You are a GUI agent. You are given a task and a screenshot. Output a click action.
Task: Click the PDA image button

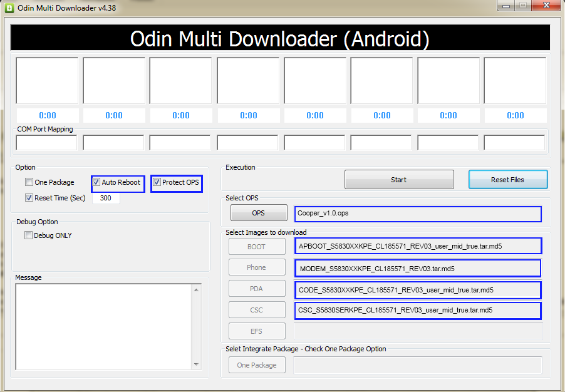click(257, 288)
